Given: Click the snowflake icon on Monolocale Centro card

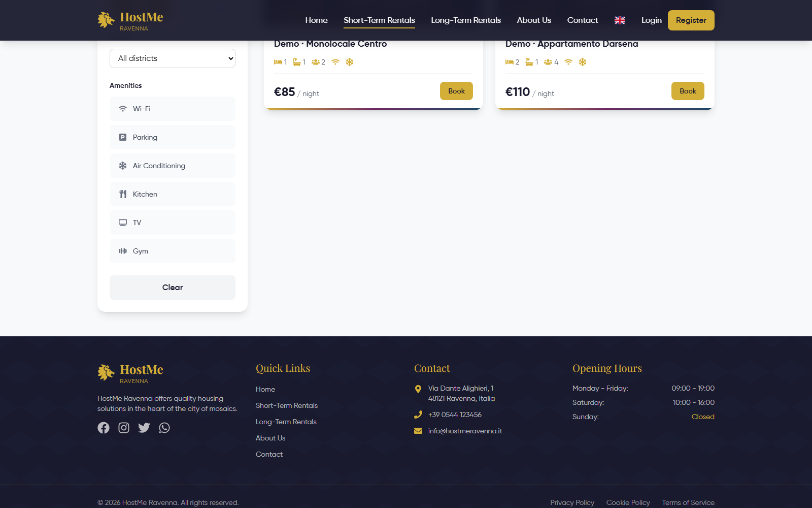Looking at the screenshot, I should point(350,62).
